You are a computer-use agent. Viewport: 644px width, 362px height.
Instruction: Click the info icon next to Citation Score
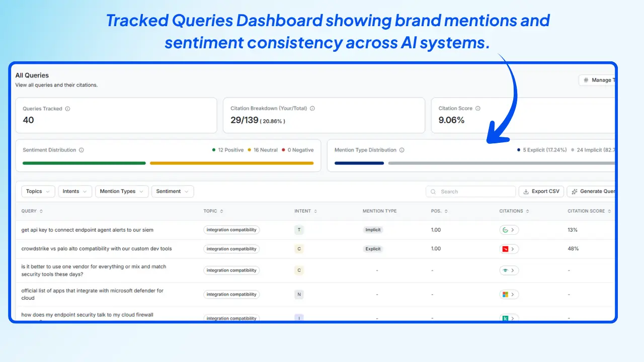(x=478, y=108)
